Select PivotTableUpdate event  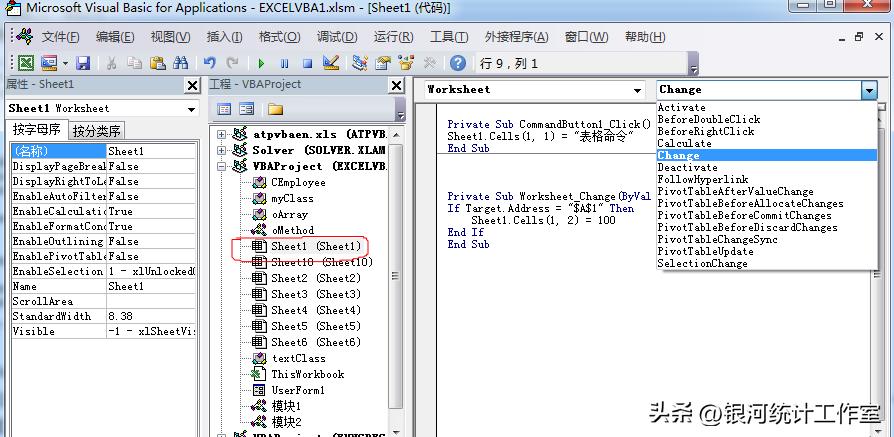705,251
